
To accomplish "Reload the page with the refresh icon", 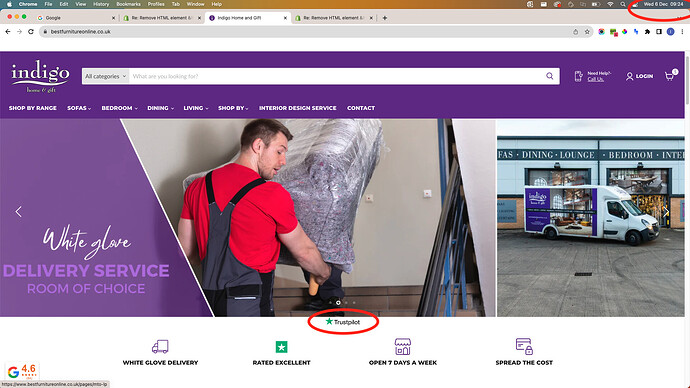I will click(x=31, y=32).
